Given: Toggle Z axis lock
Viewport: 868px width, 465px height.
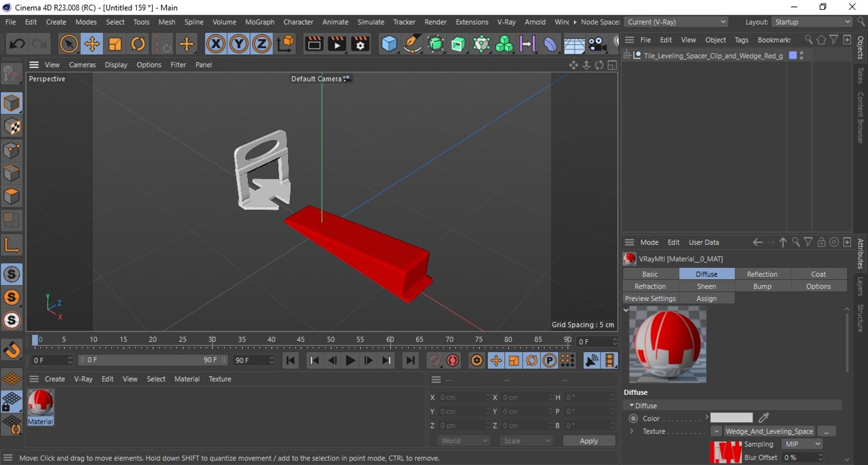Looking at the screenshot, I should 261,44.
